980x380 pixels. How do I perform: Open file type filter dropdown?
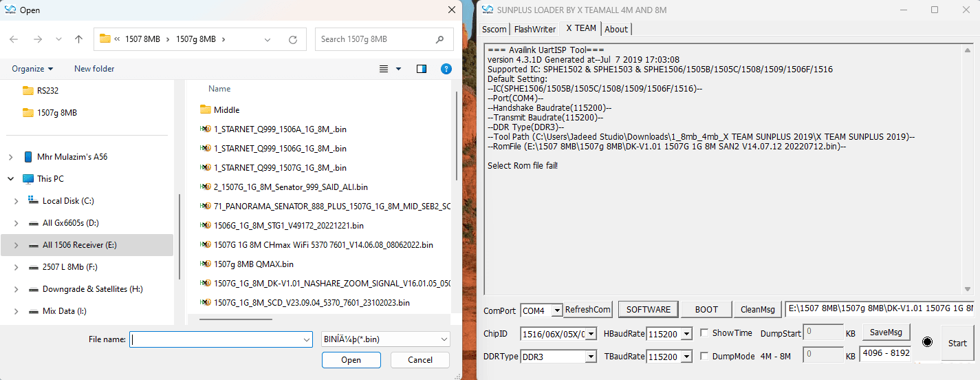coord(386,339)
